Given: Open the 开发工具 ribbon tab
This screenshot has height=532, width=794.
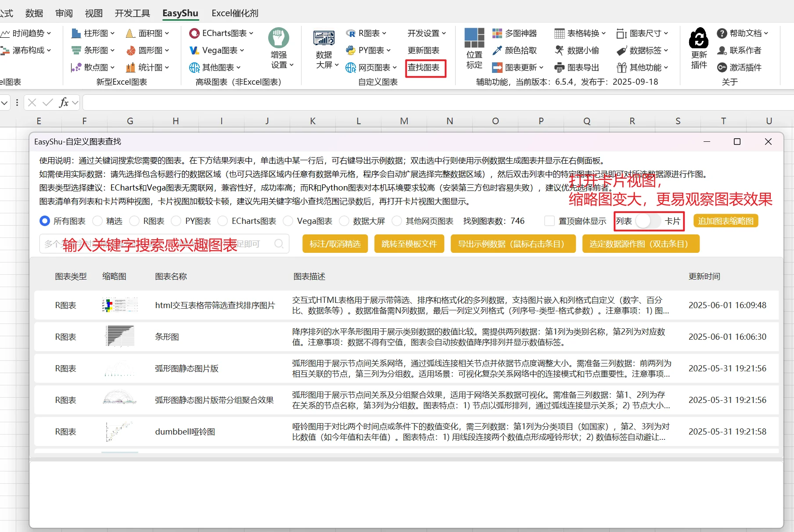Looking at the screenshot, I should tap(133, 13).
